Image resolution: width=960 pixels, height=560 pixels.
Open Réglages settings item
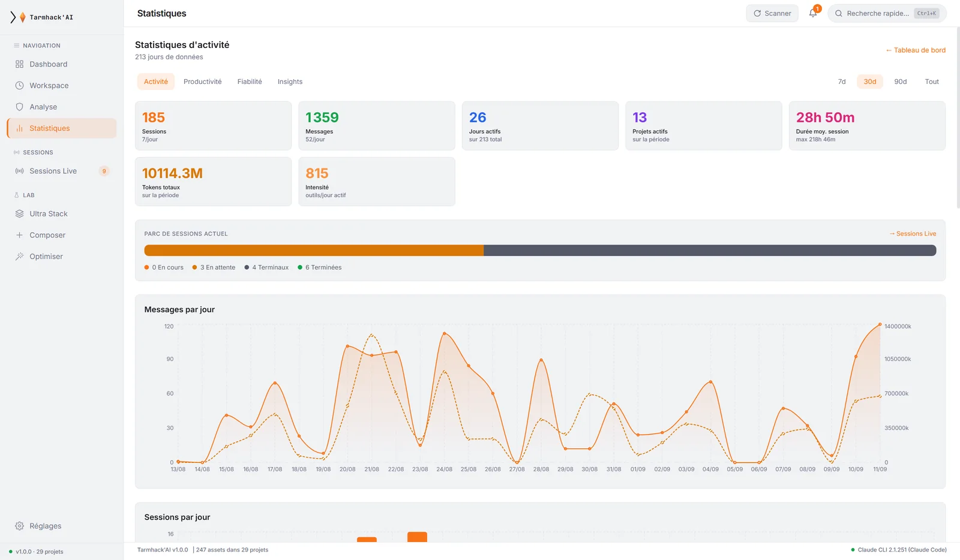tap(62, 526)
